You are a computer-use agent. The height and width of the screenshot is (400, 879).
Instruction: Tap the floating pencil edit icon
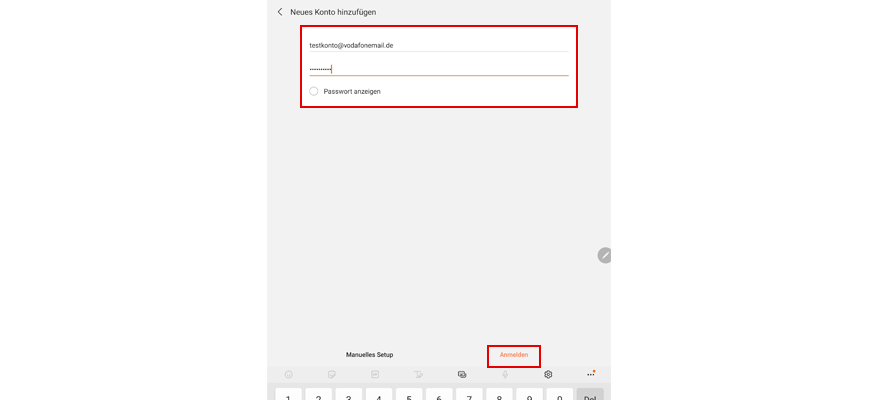click(604, 255)
